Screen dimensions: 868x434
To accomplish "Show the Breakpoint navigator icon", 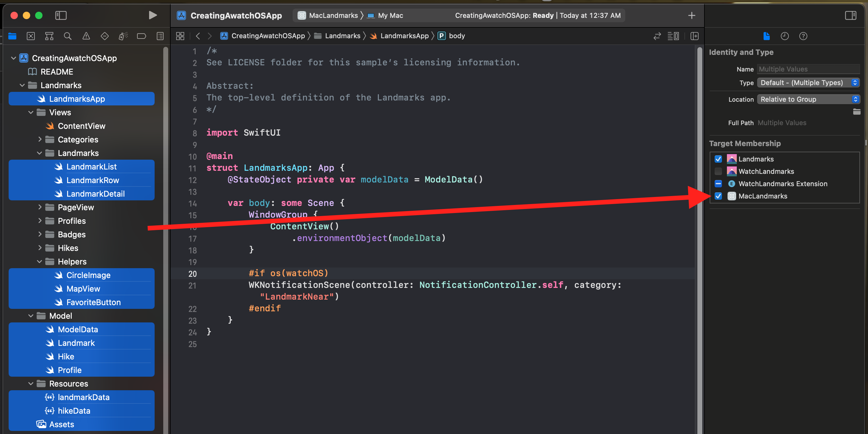I will coord(141,36).
